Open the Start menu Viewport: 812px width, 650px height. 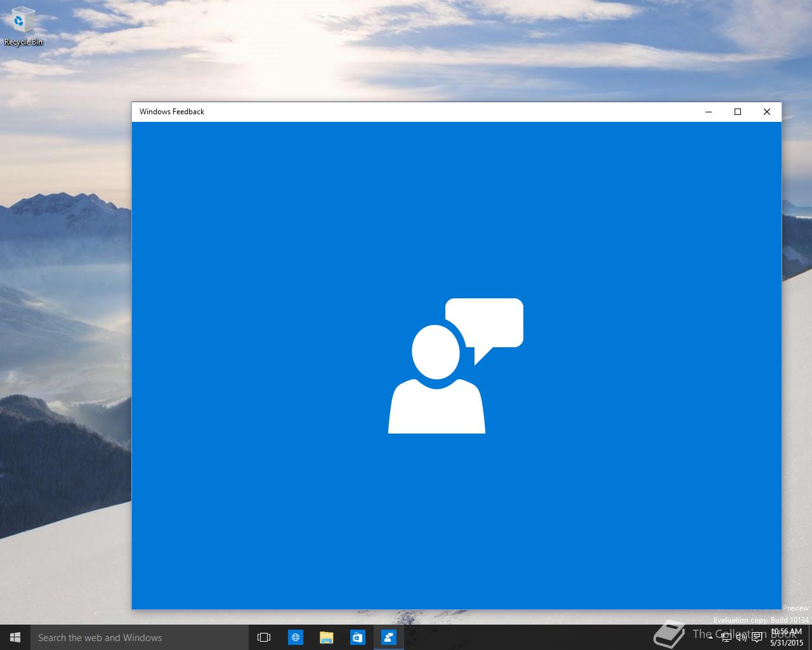pos(15,637)
